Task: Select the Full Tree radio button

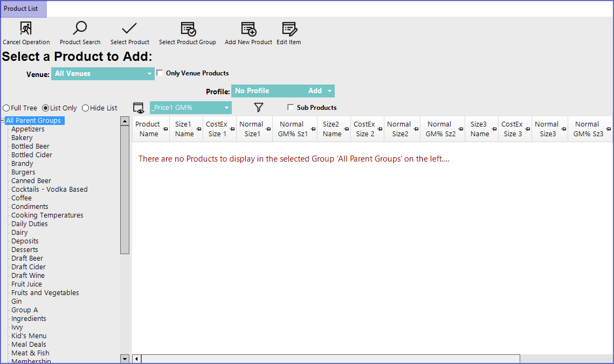Action: coord(6,108)
